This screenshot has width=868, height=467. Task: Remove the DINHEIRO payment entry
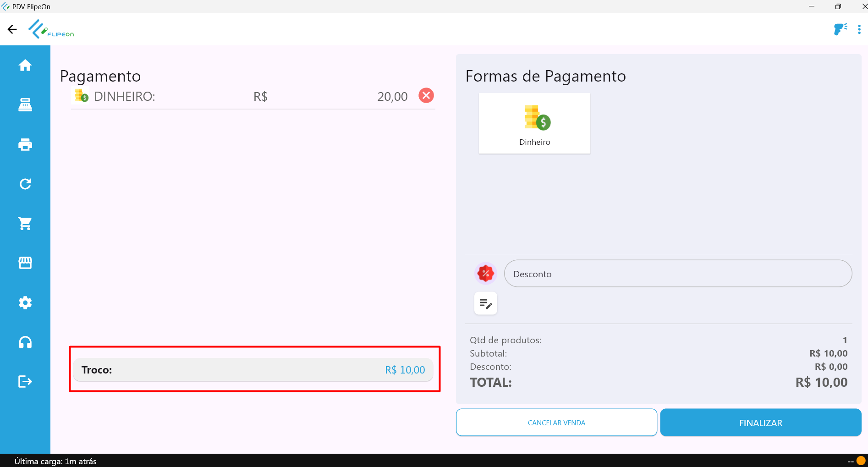[426, 96]
